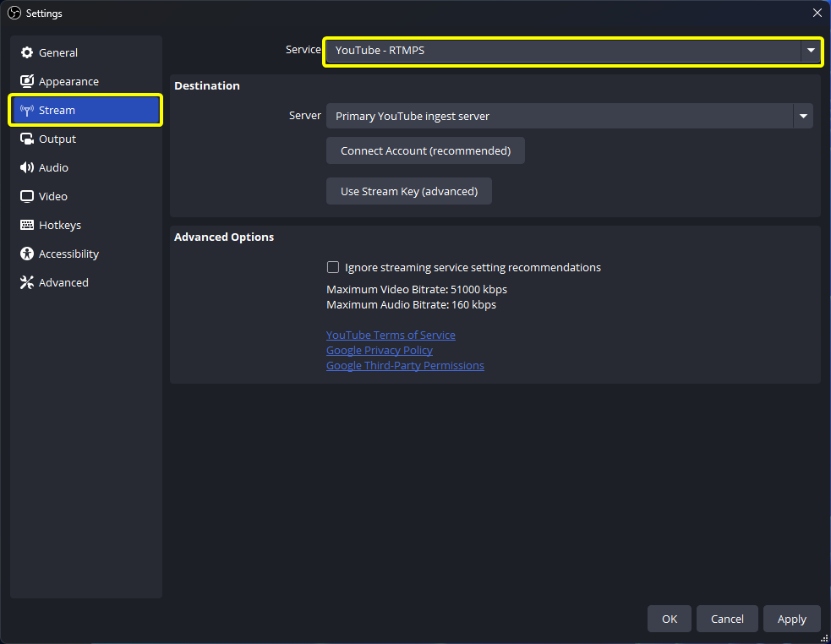The width and height of the screenshot is (831, 644).
Task: Select the Output settings section
Action: pyautogui.click(x=86, y=139)
